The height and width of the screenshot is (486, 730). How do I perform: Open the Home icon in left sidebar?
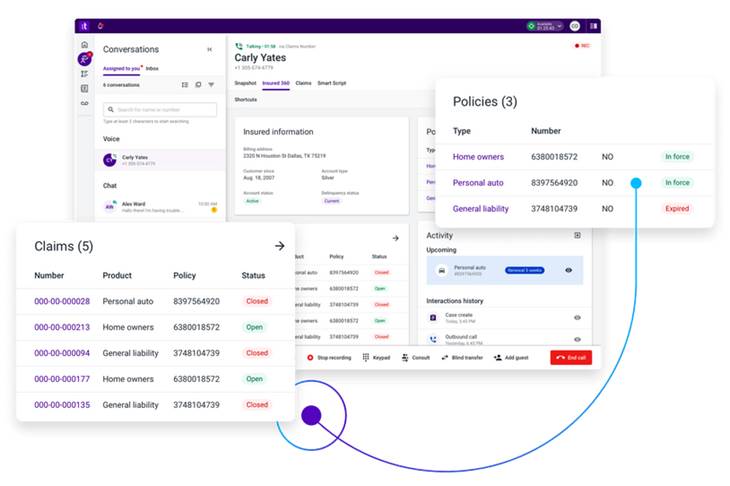[x=85, y=45]
